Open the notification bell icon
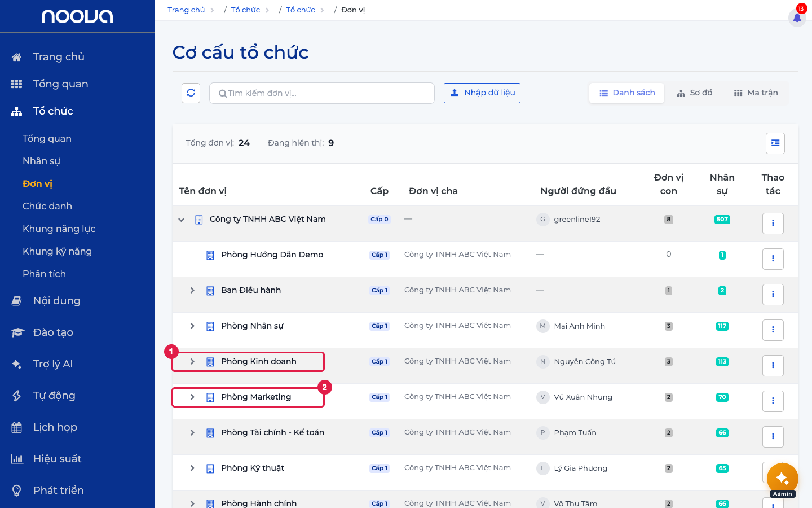The height and width of the screenshot is (508, 812). (797, 17)
